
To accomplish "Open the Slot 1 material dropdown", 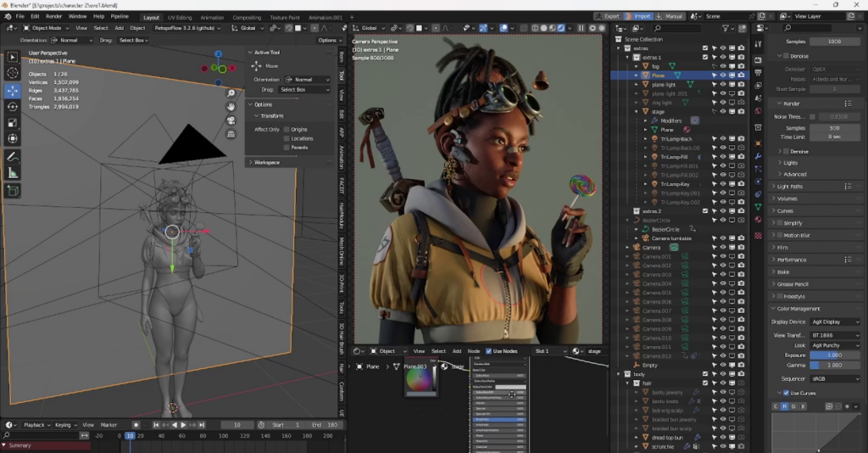I will [550, 351].
